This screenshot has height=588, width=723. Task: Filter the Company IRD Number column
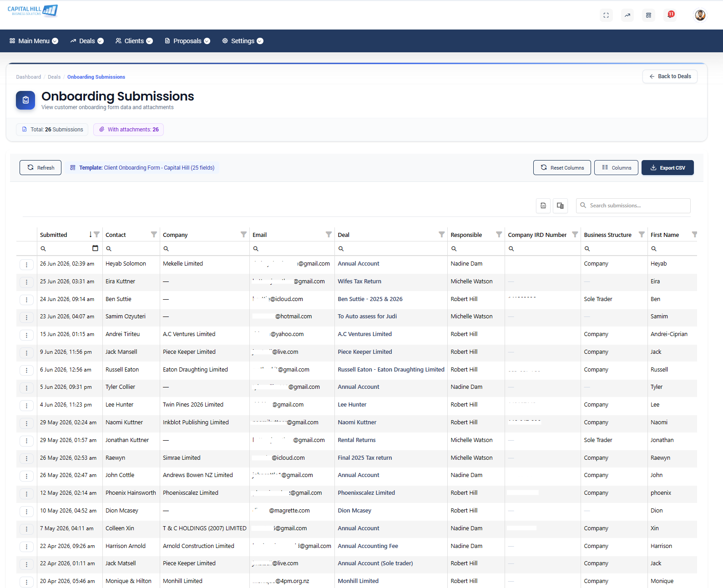[x=575, y=235]
